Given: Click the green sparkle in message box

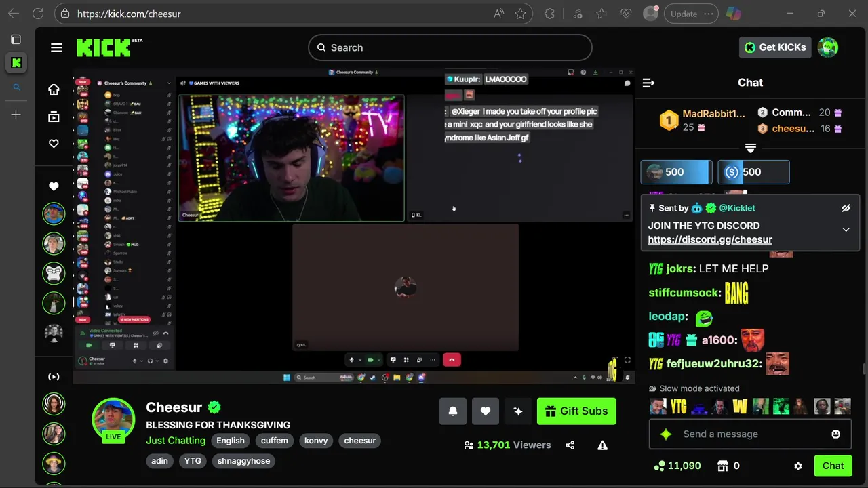Looking at the screenshot, I should click(x=666, y=434).
